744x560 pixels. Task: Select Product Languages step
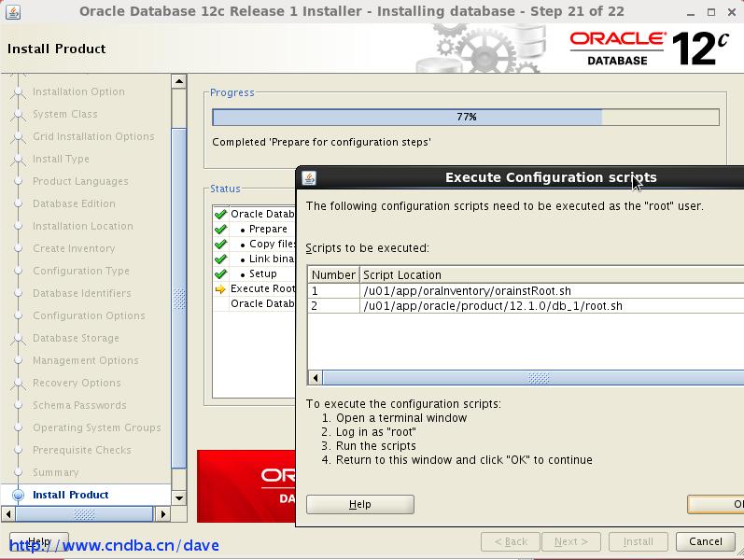[x=80, y=181]
